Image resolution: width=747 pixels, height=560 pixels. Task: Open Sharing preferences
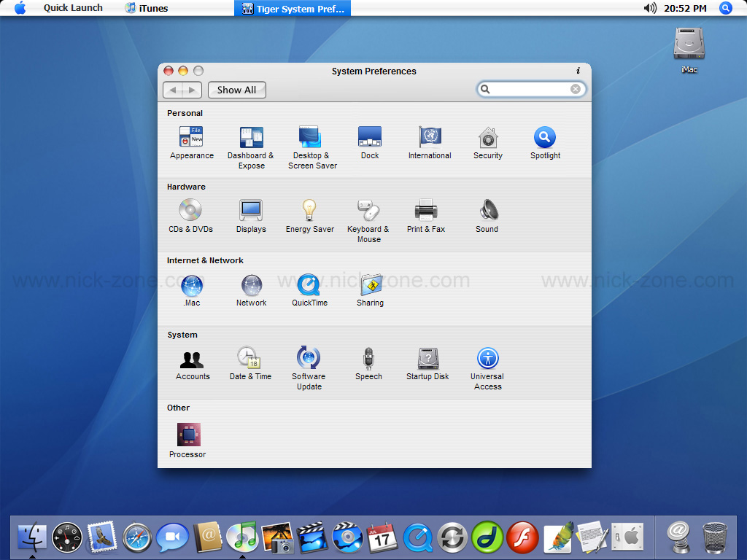[x=370, y=290]
